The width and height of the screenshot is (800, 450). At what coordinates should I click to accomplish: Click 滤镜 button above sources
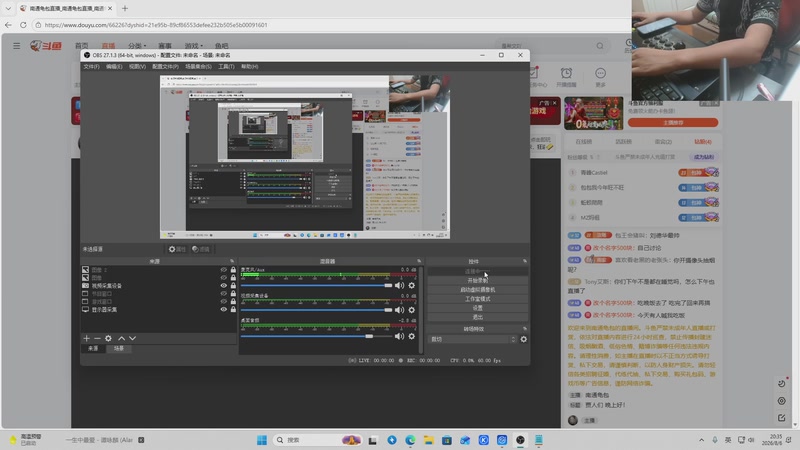[201, 249]
